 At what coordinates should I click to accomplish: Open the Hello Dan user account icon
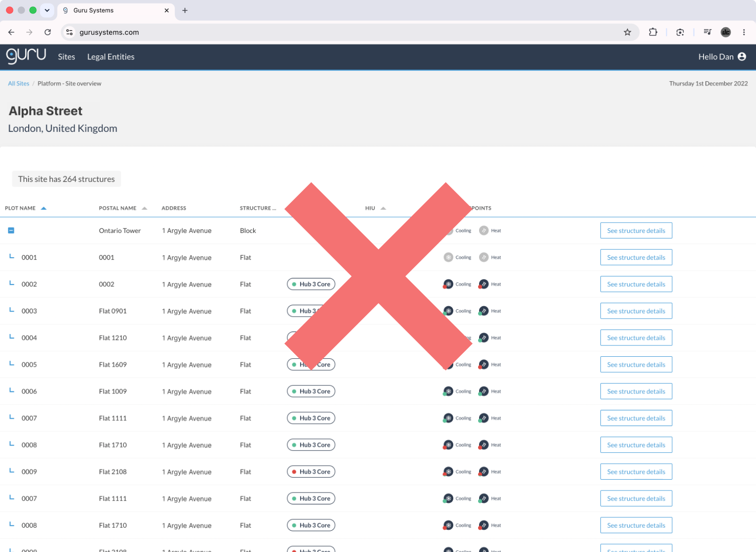(x=742, y=56)
